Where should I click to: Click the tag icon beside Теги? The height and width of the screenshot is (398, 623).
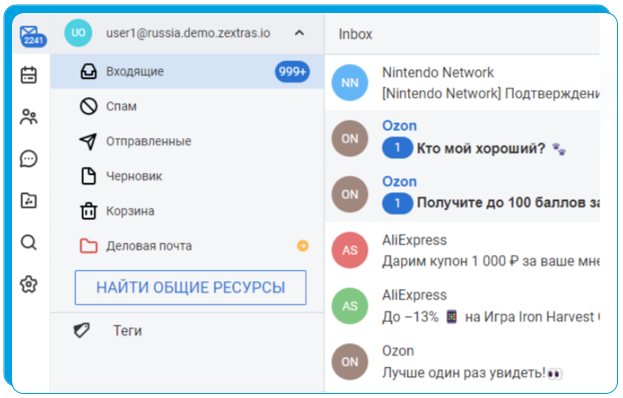click(x=82, y=330)
